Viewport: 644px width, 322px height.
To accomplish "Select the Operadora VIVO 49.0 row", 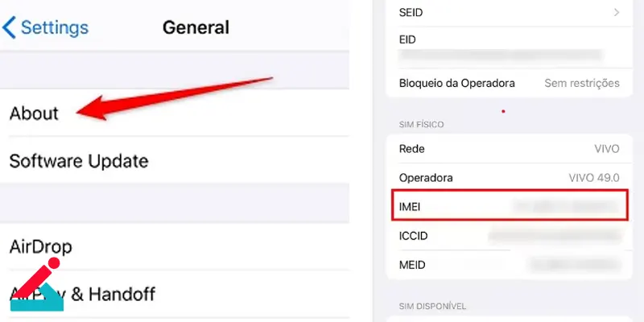I will (510, 178).
